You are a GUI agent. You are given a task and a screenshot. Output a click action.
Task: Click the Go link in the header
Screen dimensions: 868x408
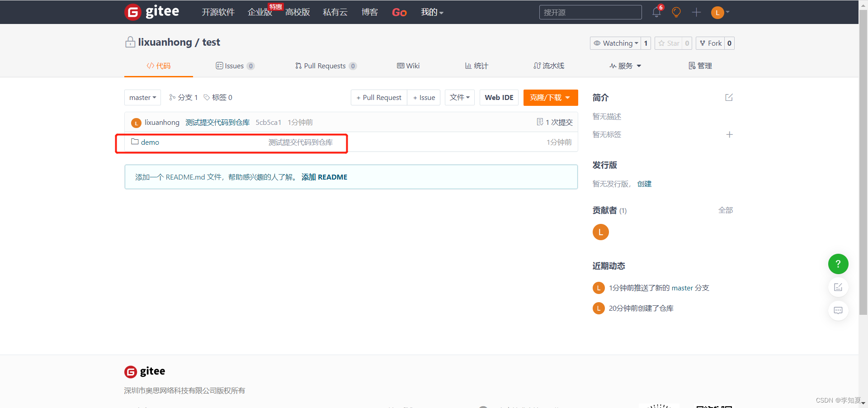[399, 12]
